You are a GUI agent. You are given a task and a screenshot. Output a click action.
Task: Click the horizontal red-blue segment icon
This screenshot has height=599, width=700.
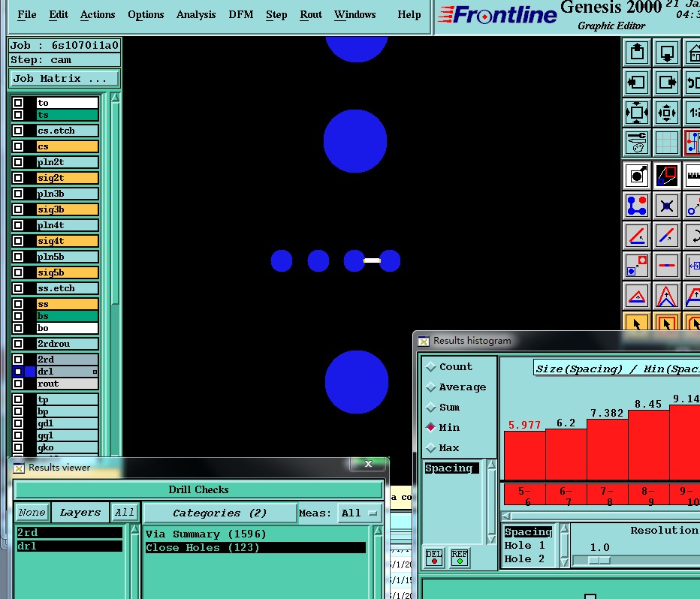[x=667, y=266]
